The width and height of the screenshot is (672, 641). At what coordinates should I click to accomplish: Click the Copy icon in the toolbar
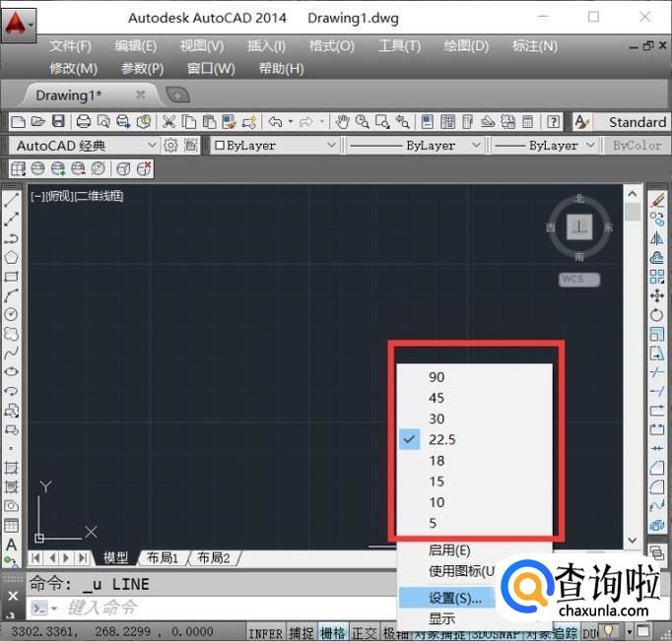pos(189,122)
